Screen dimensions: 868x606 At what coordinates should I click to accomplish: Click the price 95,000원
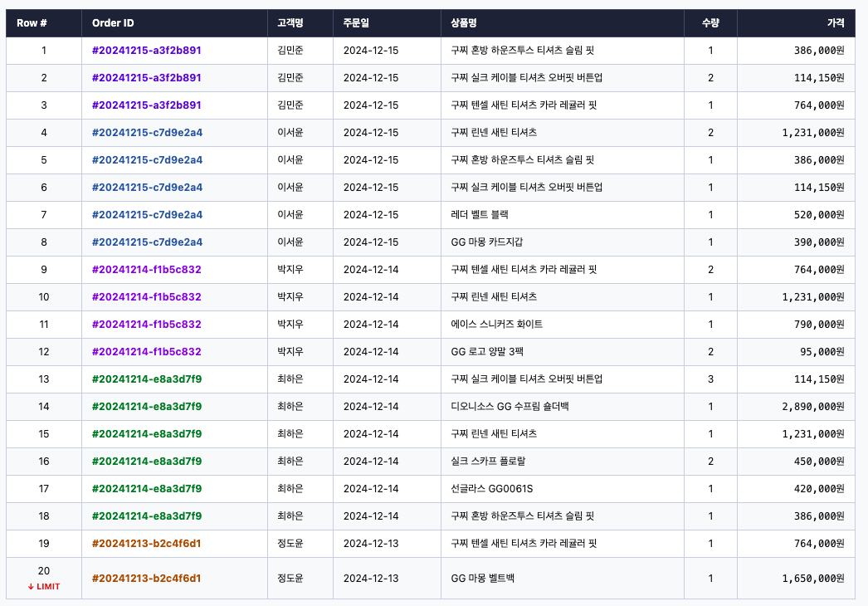822,352
